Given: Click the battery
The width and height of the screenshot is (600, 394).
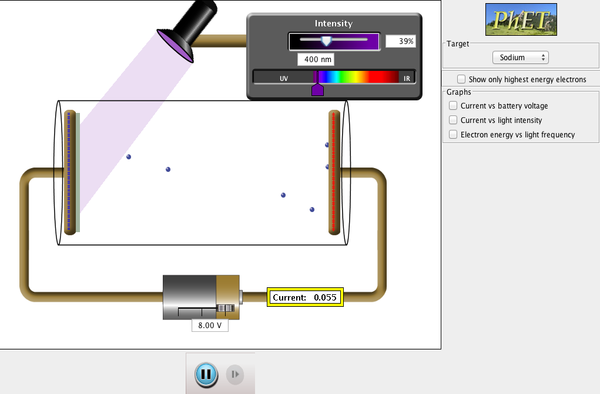Looking at the screenshot, I should tap(201, 297).
